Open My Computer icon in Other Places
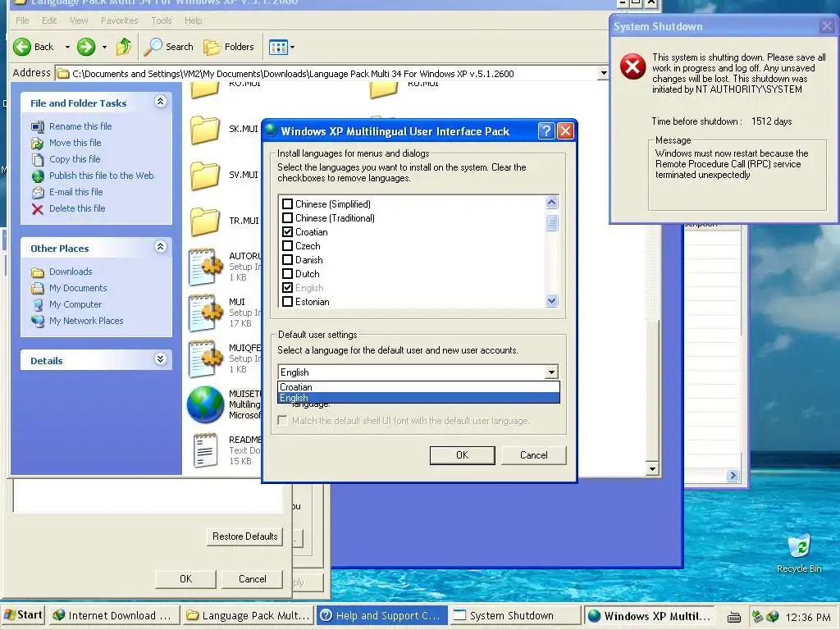The image size is (840, 630). [x=38, y=305]
